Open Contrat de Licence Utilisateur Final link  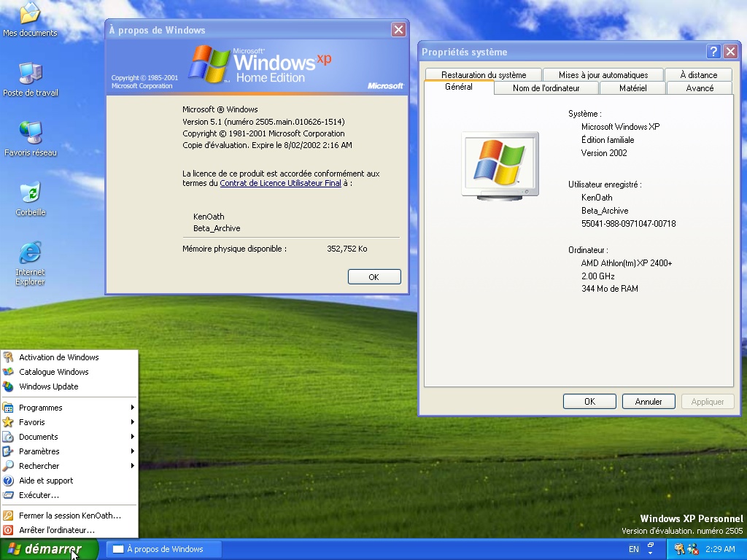click(x=280, y=183)
